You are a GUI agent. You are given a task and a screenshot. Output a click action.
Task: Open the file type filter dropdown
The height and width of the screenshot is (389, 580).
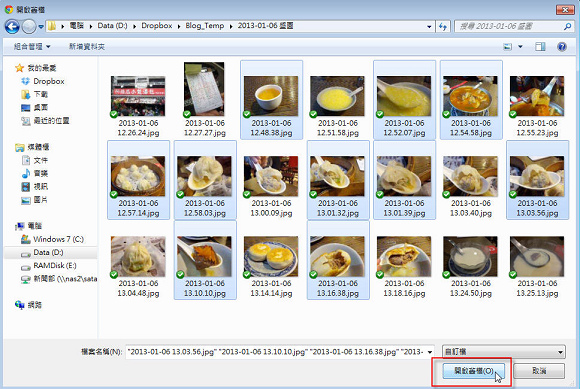504,352
